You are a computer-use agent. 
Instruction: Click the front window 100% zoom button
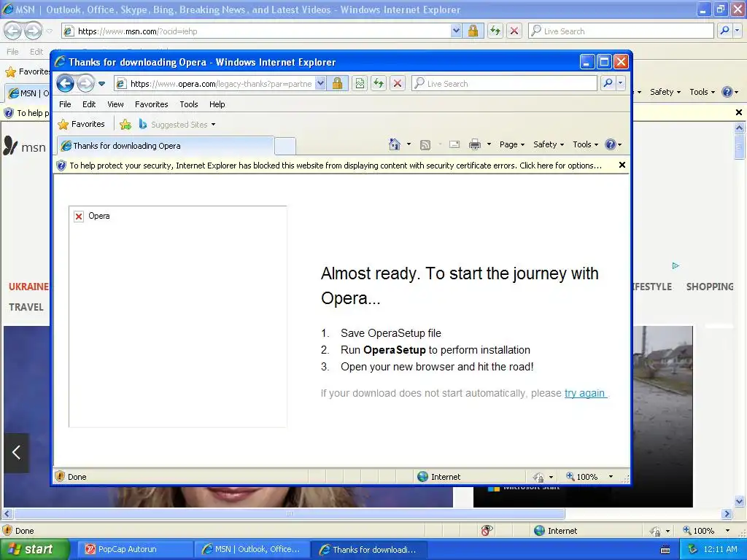[x=581, y=477]
